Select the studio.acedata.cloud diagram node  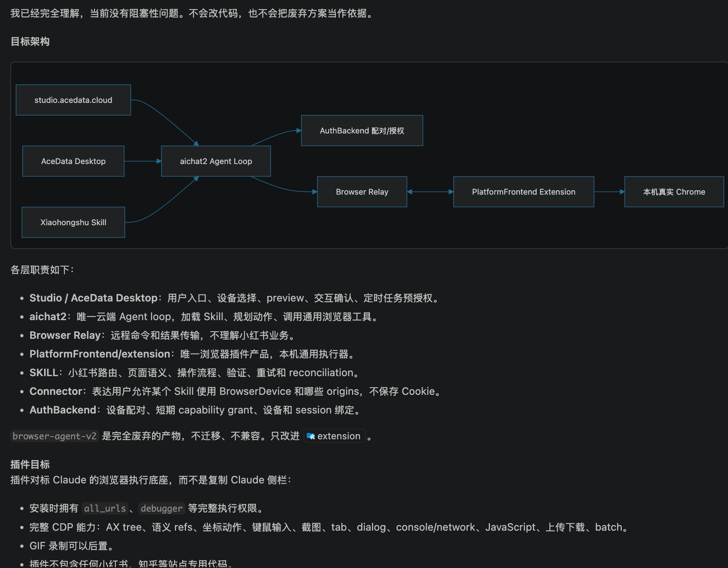(74, 100)
